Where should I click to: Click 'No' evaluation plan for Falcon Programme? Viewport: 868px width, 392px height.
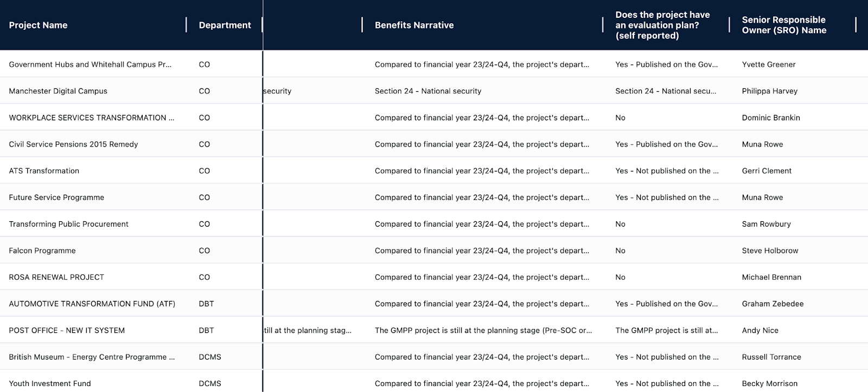click(x=620, y=250)
